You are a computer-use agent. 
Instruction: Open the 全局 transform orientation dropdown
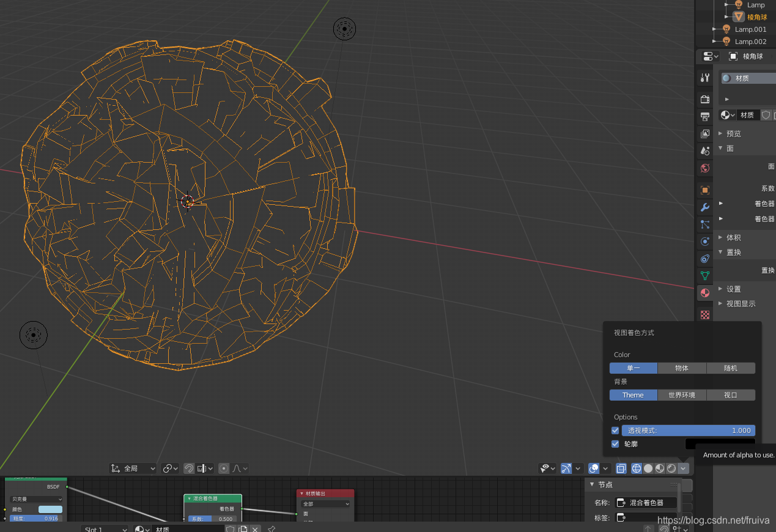(133, 468)
